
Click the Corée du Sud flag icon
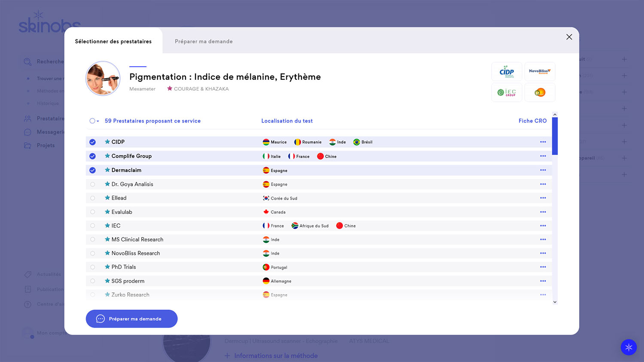pos(266,198)
